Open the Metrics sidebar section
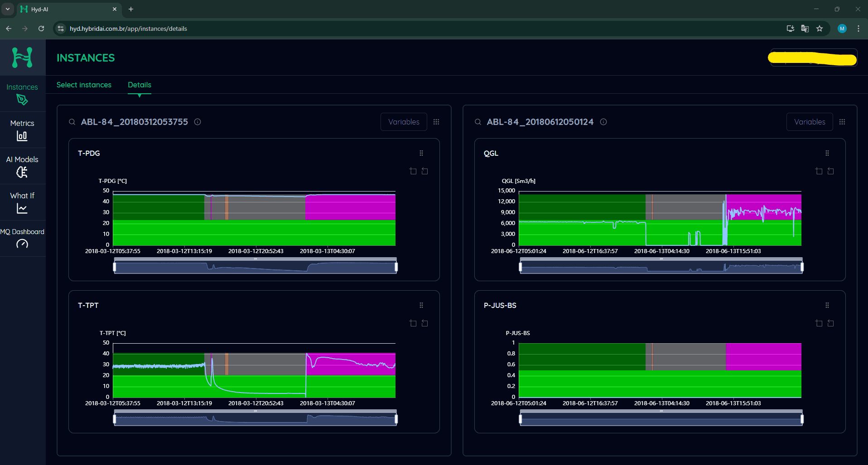The width and height of the screenshot is (868, 465). pyautogui.click(x=22, y=129)
